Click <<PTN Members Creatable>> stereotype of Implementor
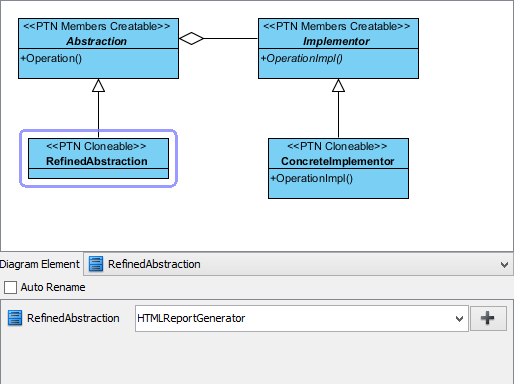The image size is (514, 384). click(x=337, y=26)
